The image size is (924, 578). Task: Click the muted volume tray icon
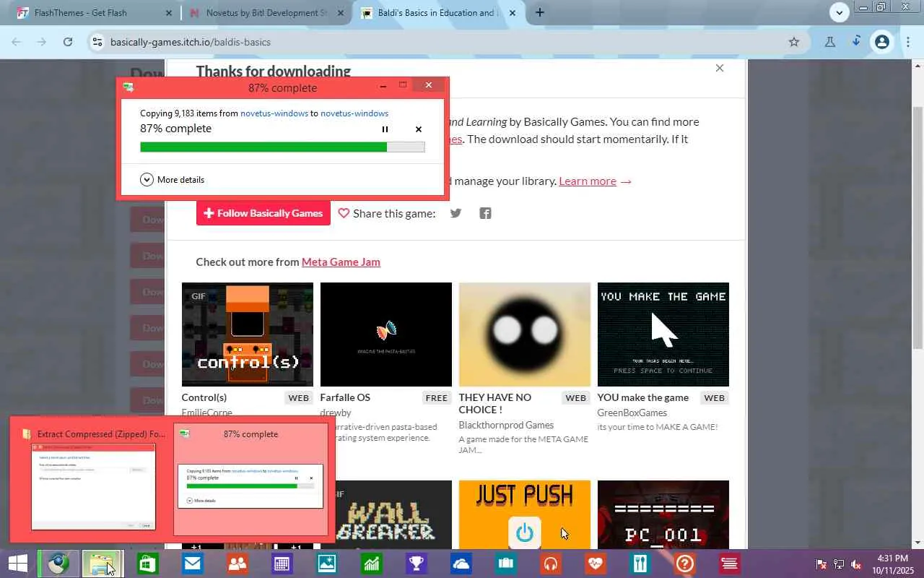point(856,564)
